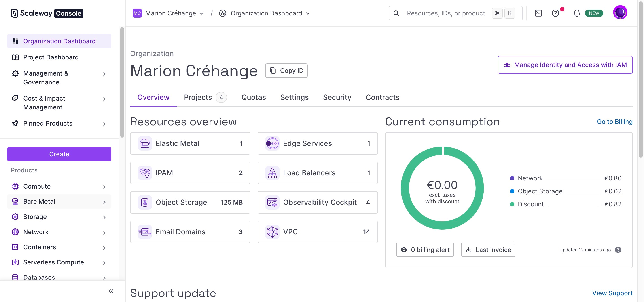Follow the Go to Billing link
Image resolution: width=644 pixels, height=302 pixels.
[x=614, y=122]
